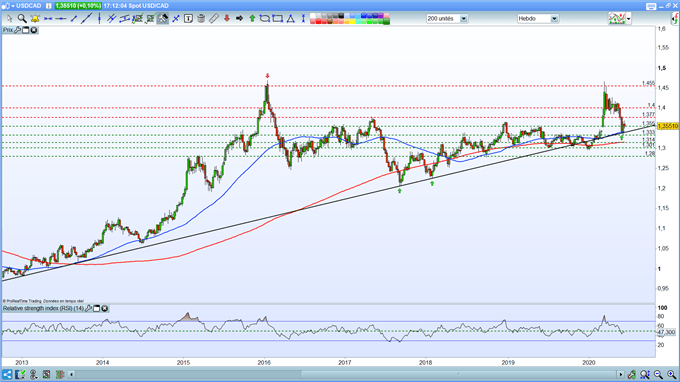Click the zoom-in magnifier at bottom right

point(671,374)
